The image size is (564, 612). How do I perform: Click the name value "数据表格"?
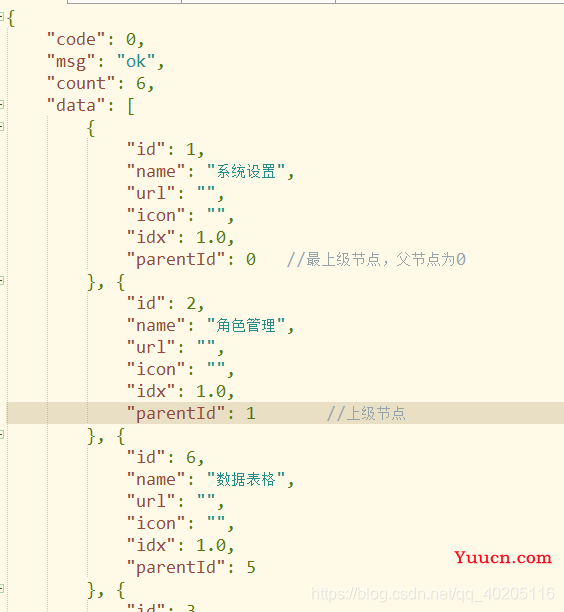(x=246, y=479)
